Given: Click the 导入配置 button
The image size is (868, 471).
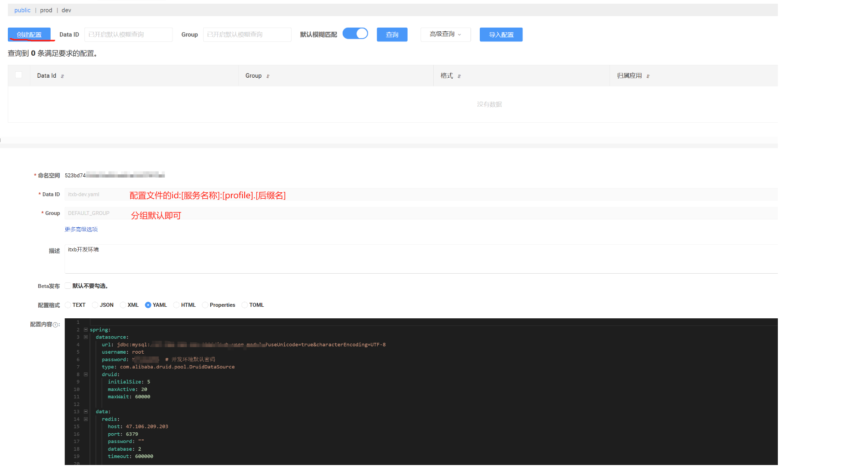Looking at the screenshot, I should tap(501, 34).
